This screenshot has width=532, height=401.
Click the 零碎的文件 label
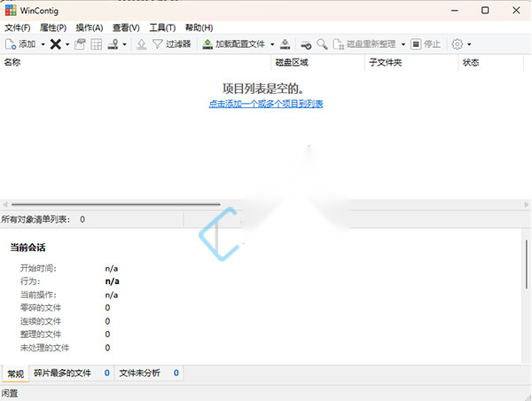(41, 308)
